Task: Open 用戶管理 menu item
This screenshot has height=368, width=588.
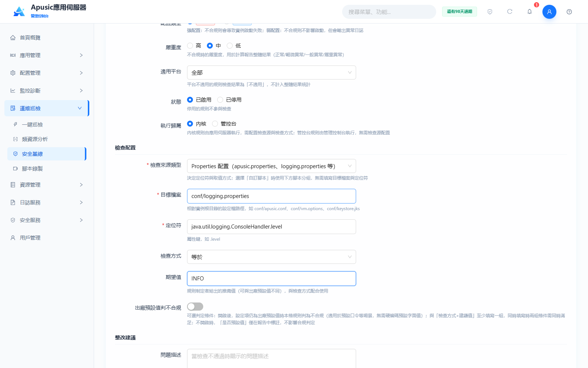Action: click(x=47, y=238)
